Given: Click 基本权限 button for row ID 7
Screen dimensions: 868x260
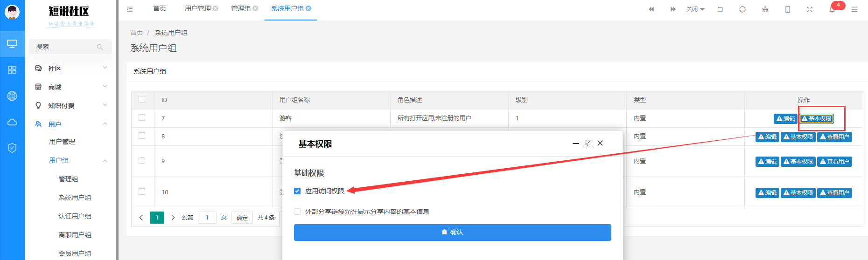Looking at the screenshot, I should (x=817, y=119).
